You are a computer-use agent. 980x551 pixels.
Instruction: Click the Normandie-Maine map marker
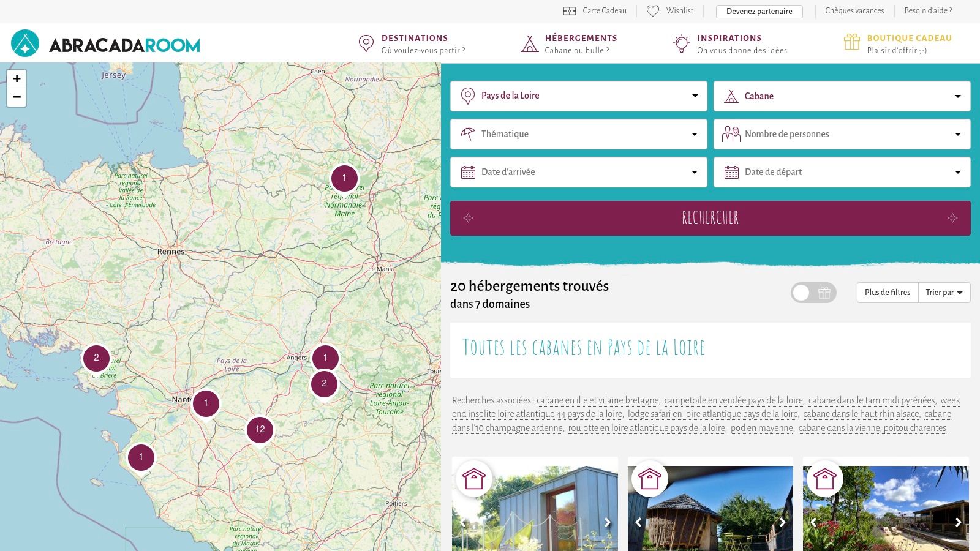point(344,178)
